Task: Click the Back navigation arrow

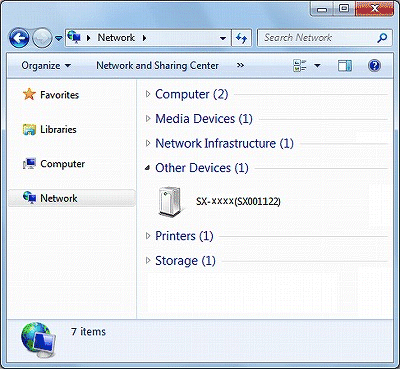Action: [19, 38]
